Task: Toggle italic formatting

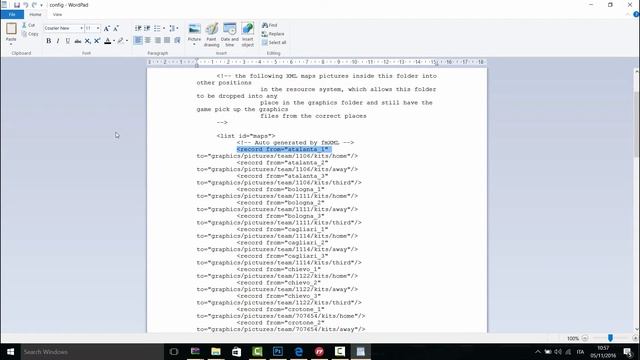Action: click(x=58, y=41)
